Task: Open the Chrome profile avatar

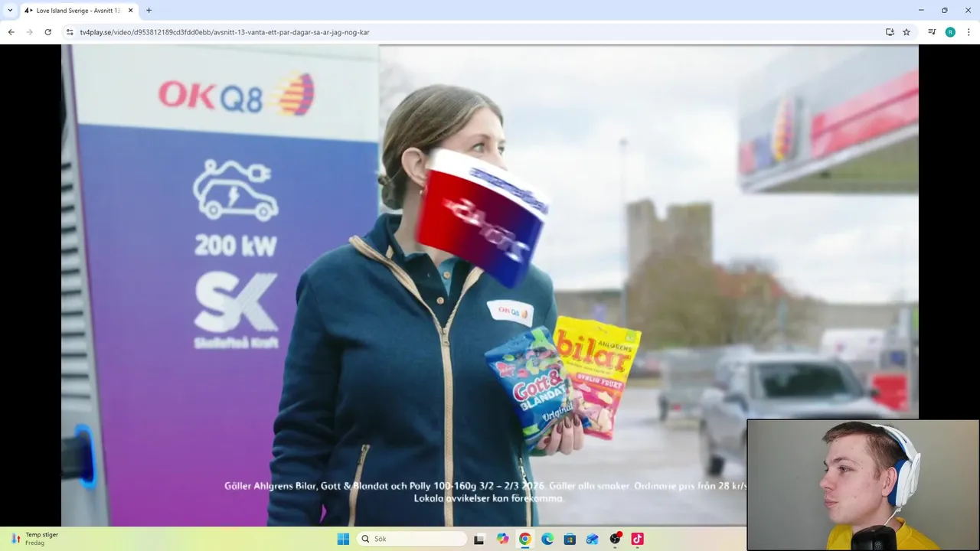Action: pyautogui.click(x=950, y=32)
